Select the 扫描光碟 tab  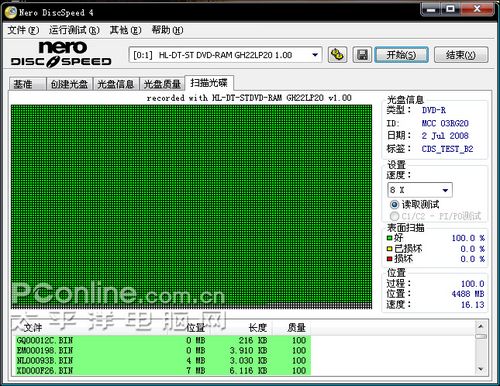pyautogui.click(x=209, y=83)
